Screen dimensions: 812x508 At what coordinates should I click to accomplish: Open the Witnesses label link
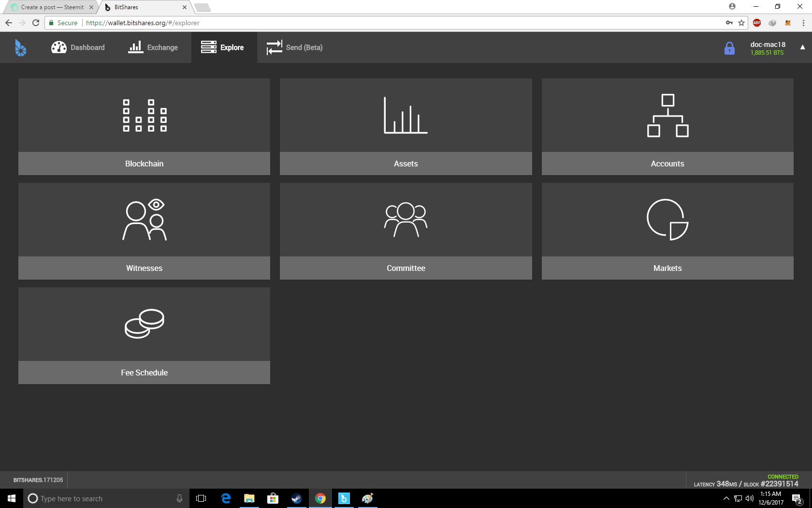tap(144, 268)
